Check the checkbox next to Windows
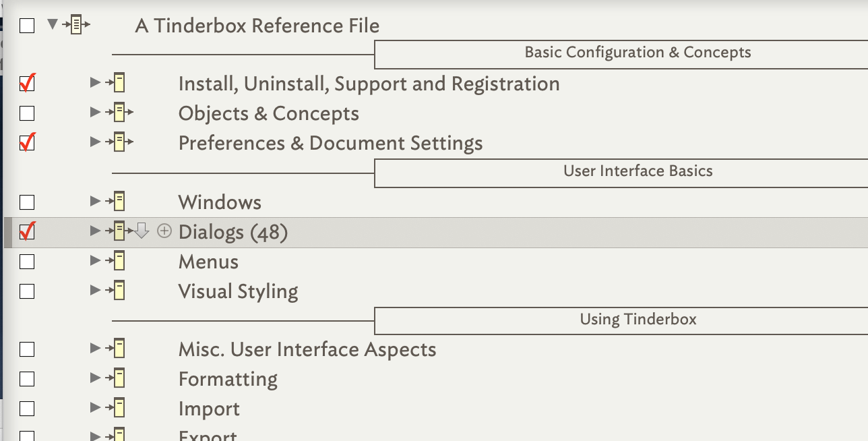 coord(26,201)
